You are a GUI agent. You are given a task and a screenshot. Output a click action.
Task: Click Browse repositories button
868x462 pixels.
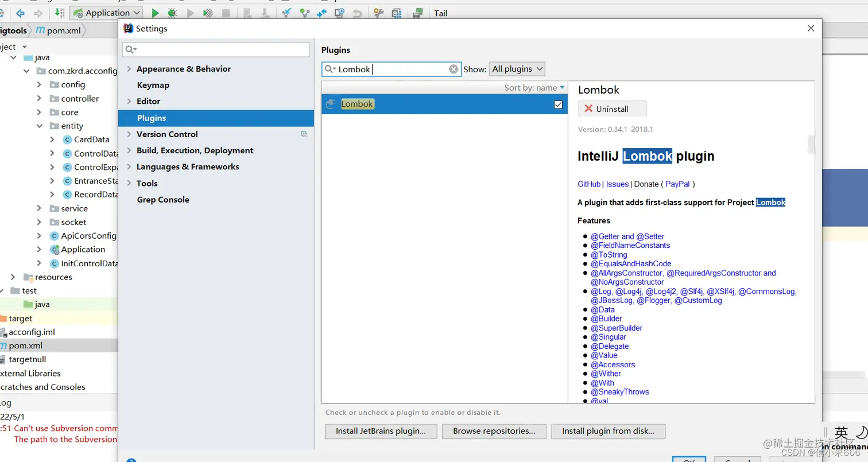pos(494,431)
